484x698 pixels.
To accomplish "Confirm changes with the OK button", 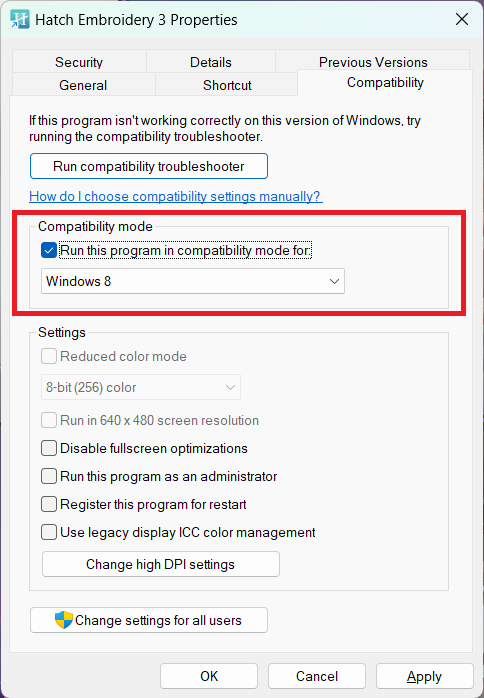I will click(x=209, y=676).
